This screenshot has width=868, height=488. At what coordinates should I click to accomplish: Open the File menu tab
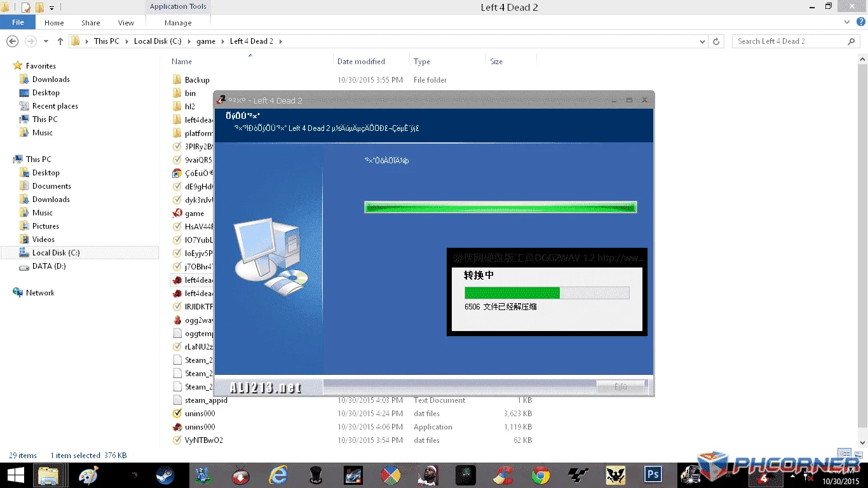point(18,22)
